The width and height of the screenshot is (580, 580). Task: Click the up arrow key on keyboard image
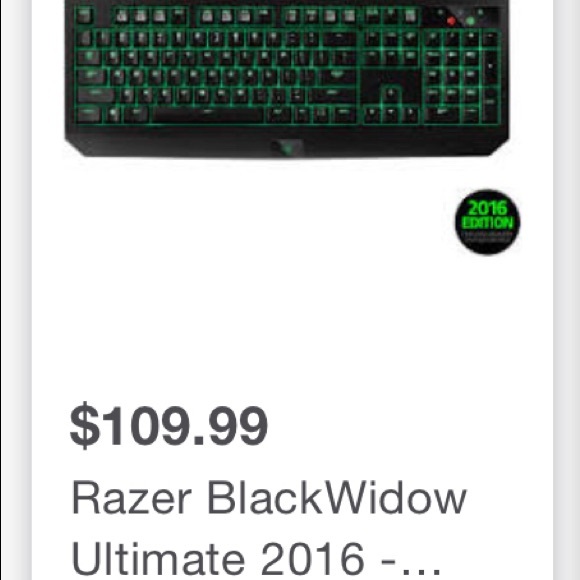[391, 93]
